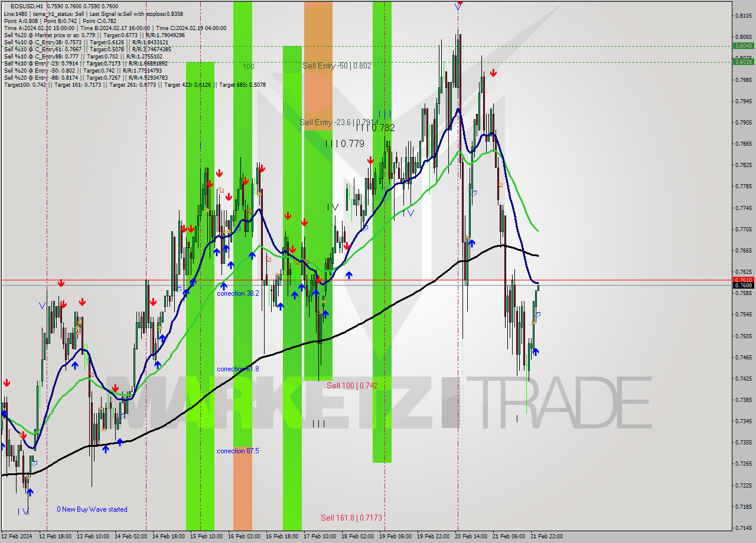Select the '| | | 0.782' chart label
Image resolution: width=756 pixels, height=543 pixels.
tap(375, 127)
